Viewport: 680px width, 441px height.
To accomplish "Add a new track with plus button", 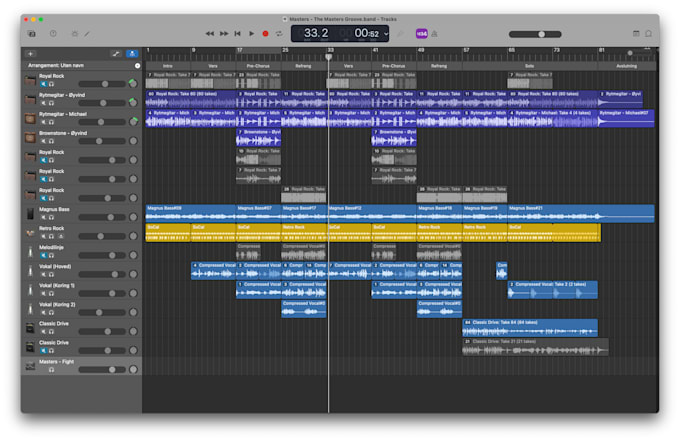I will pos(30,54).
